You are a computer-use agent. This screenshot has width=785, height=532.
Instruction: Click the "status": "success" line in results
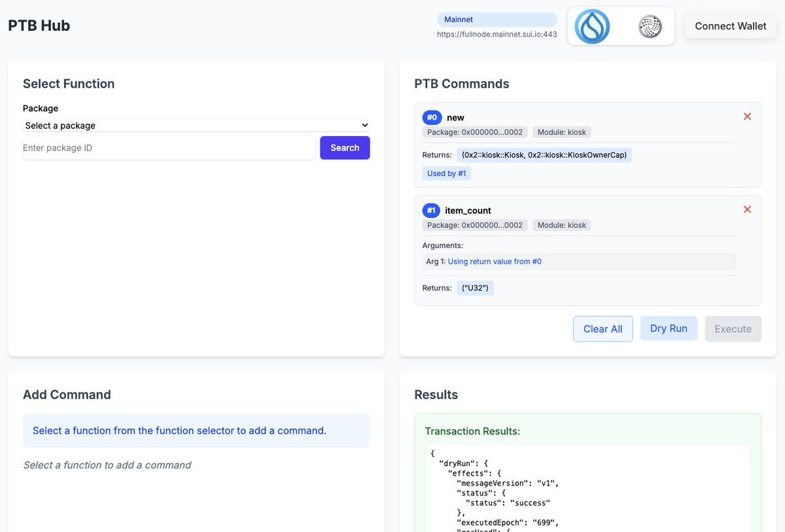pos(508,503)
